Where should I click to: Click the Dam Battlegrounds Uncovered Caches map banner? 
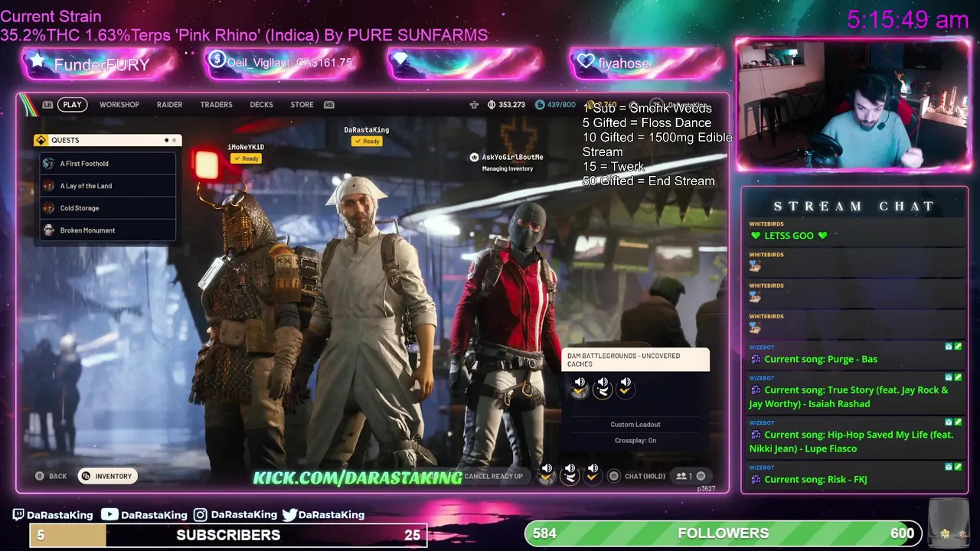[x=635, y=360]
